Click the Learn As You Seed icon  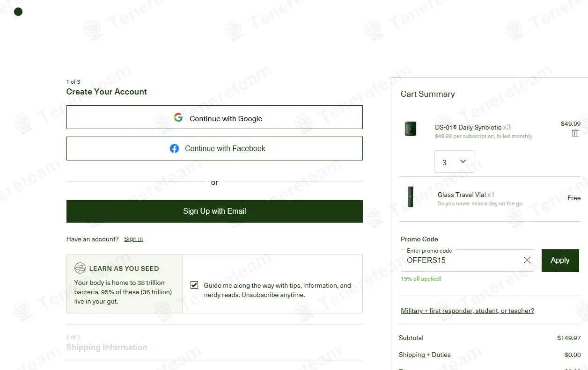pos(80,268)
